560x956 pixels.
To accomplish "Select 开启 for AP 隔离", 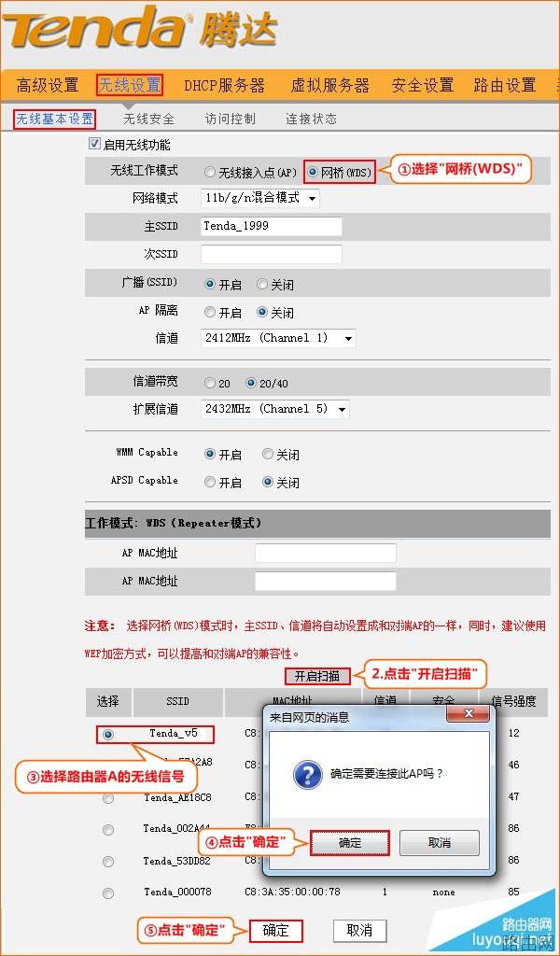I will [x=210, y=312].
